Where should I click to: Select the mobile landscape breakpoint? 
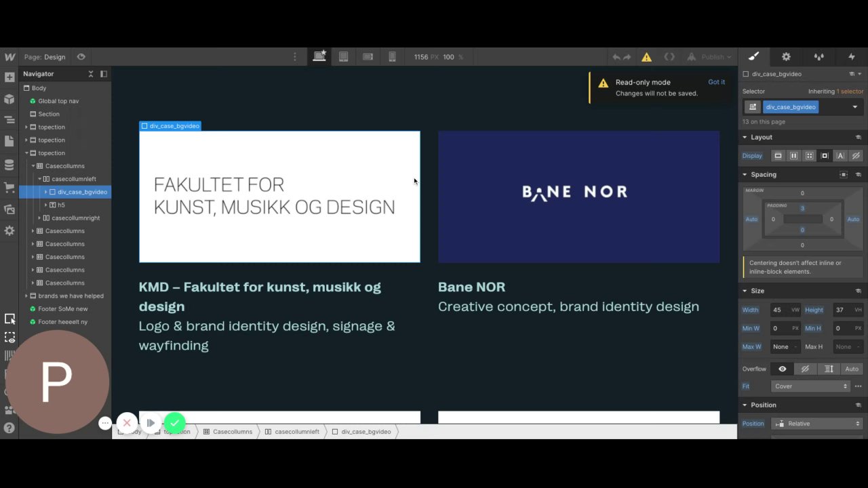368,57
